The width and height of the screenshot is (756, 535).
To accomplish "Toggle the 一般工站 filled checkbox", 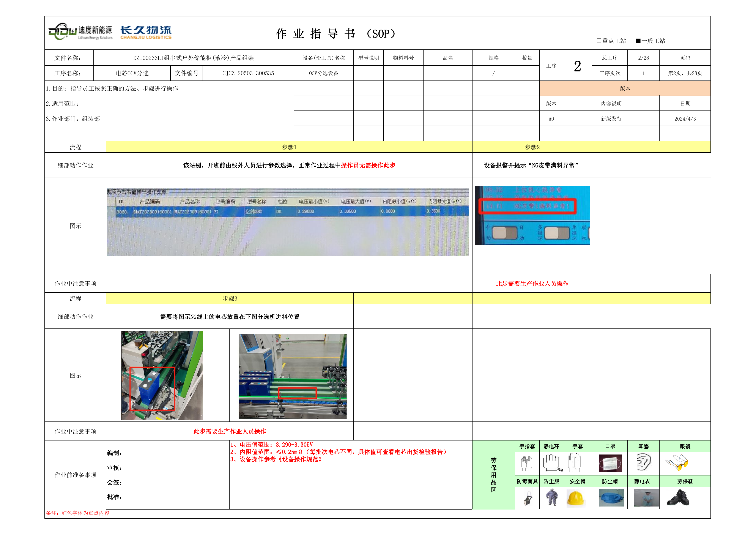I will pyautogui.click(x=638, y=41).
